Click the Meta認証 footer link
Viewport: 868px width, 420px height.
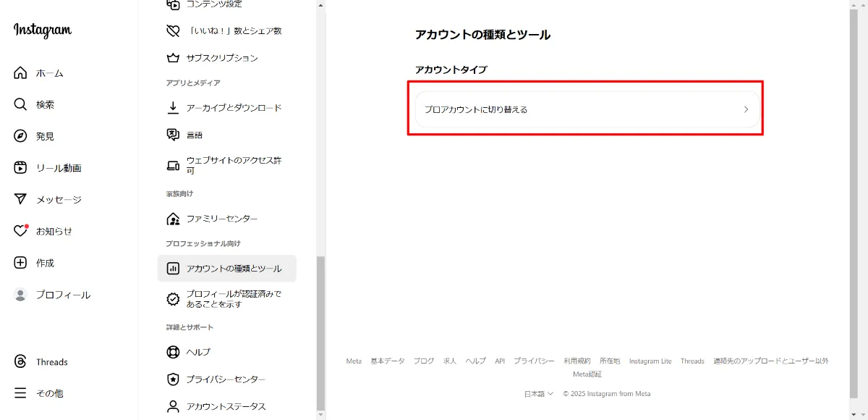[x=587, y=374]
